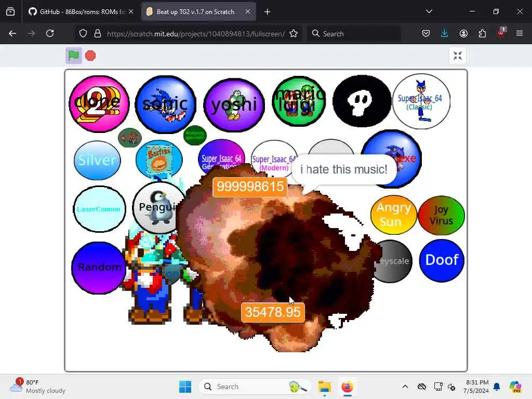Click the Firefox taskbar icon
Viewport: 532px width, 399px height.
[347, 387]
